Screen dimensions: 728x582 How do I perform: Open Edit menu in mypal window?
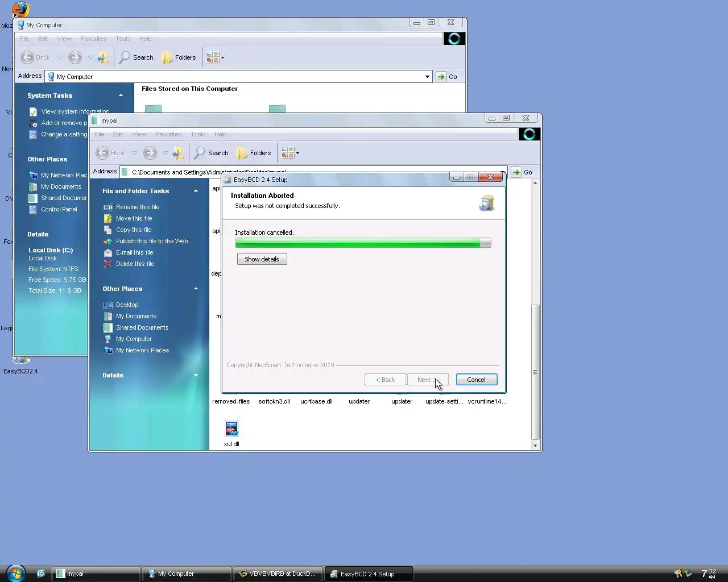(118, 135)
